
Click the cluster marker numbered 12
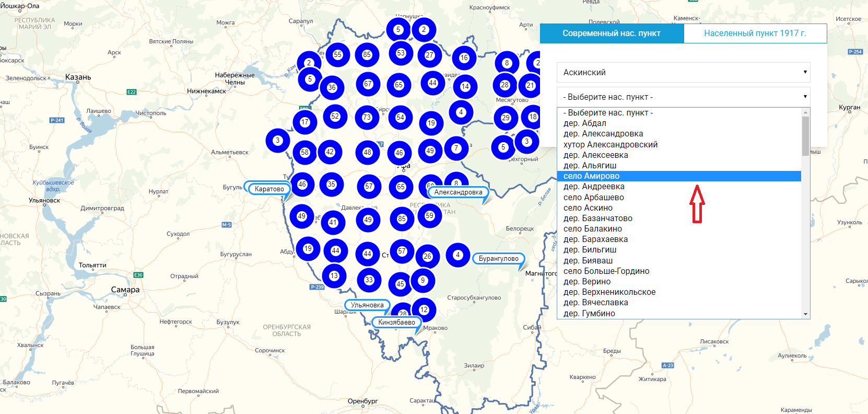(424, 310)
